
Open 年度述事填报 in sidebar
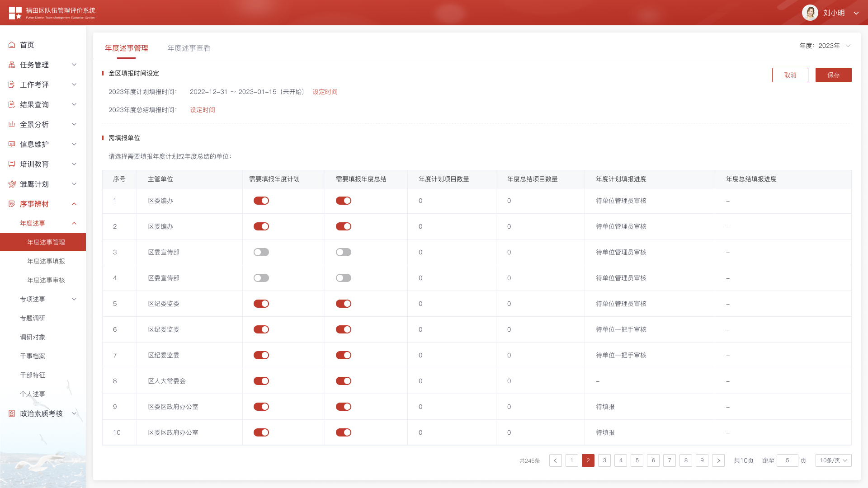(46, 261)
